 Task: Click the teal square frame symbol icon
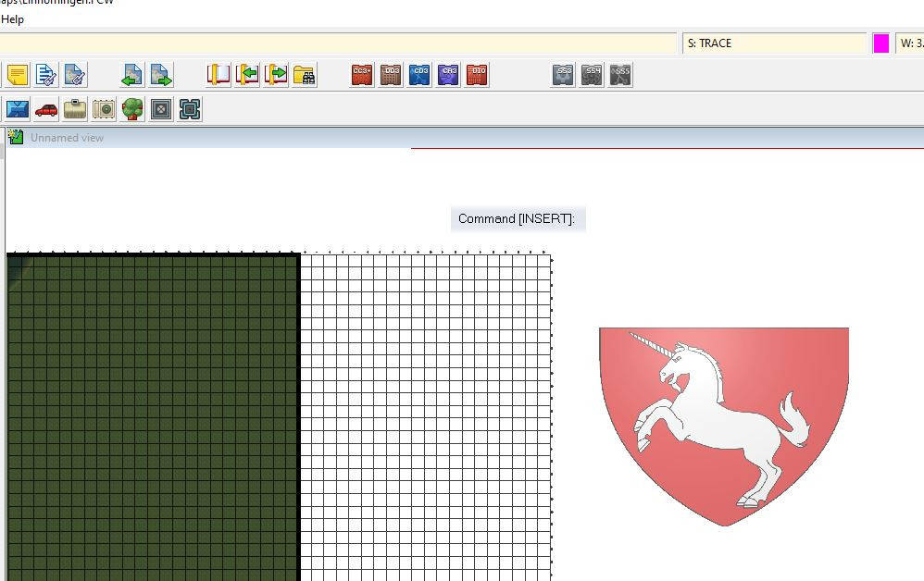click(x=190, y=109)
